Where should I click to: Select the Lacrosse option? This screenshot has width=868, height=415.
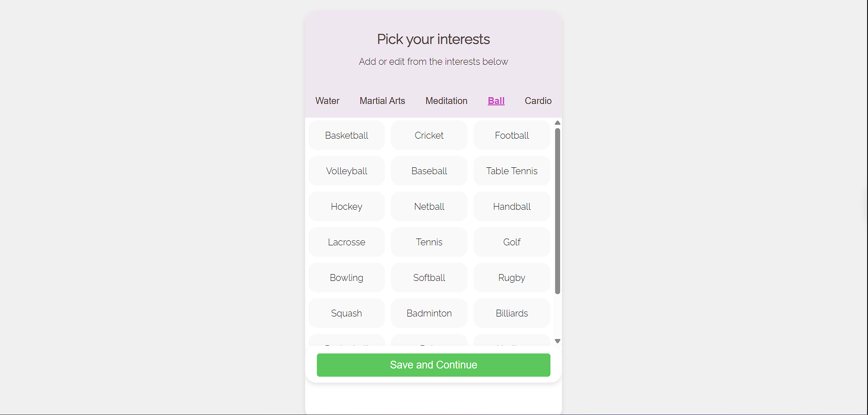click(x=347, y=242)
